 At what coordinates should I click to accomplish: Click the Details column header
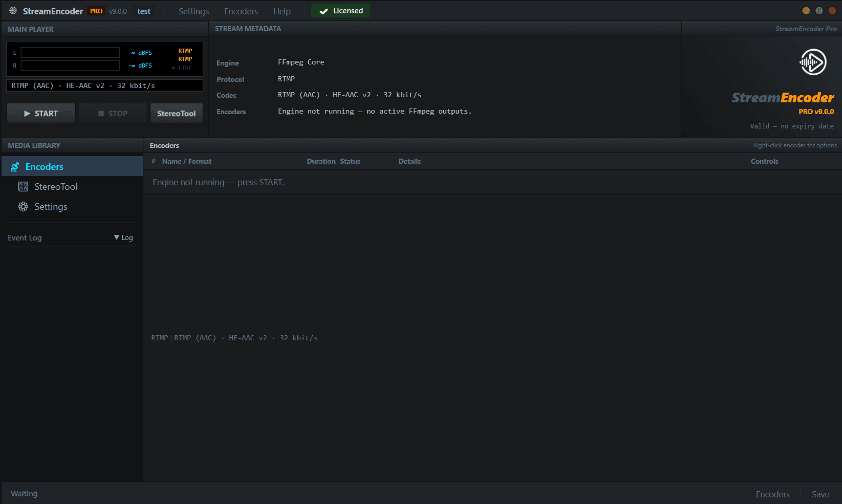tap(409, 161)
